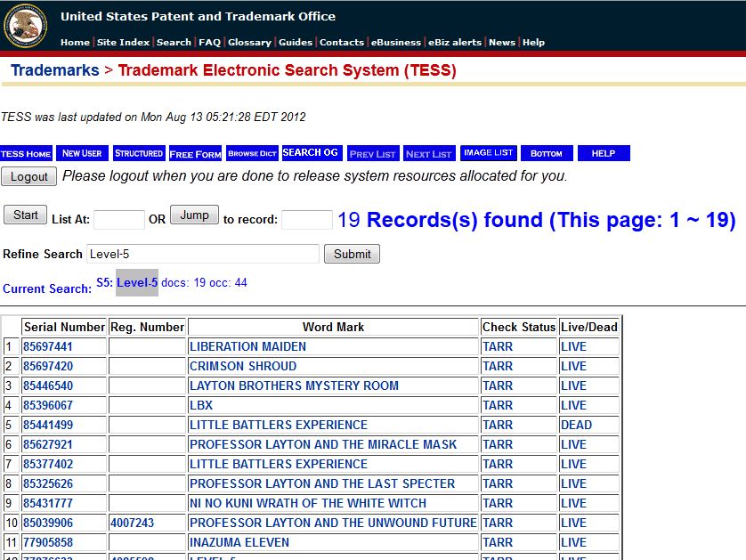This screenshot has height=560, width=746.
Task: Focus the Refine Search text field
Action: (x=203, y=254)
